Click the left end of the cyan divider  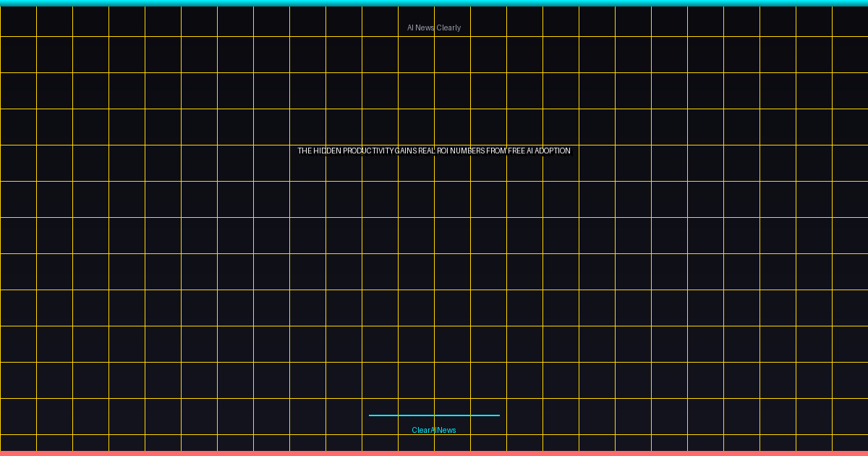[x=371, y=415]
